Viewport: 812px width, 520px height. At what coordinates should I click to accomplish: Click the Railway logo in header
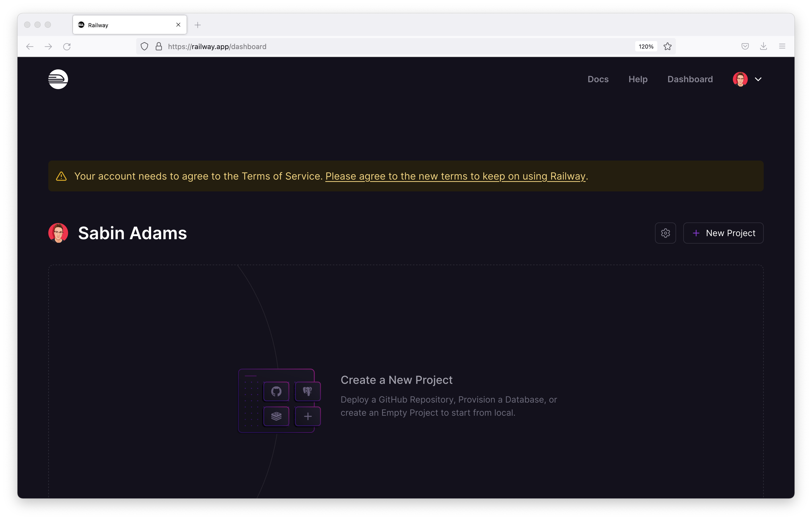pyautogui.click(x=58, y=79)
